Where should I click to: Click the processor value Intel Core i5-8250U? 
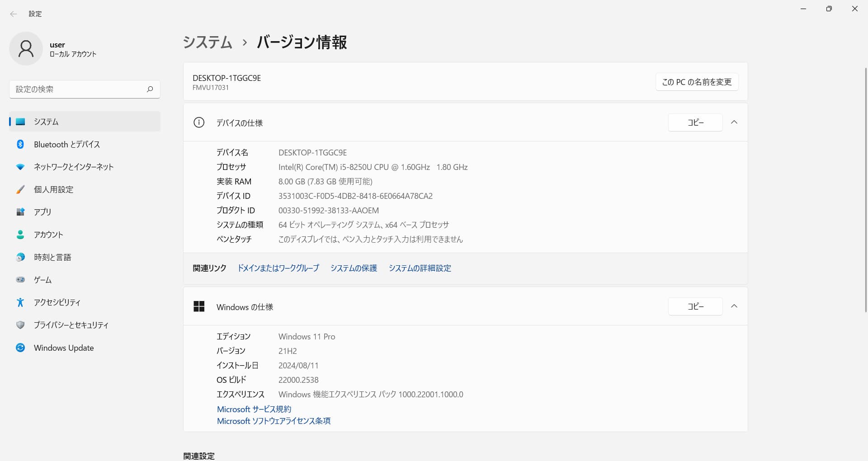pos(373,167)
